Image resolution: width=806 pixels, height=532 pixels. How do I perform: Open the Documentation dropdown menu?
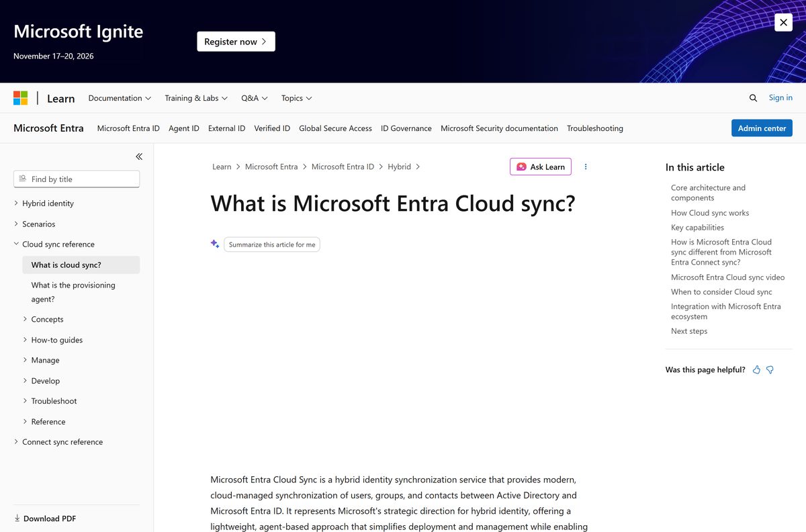[x=120, y=98]
